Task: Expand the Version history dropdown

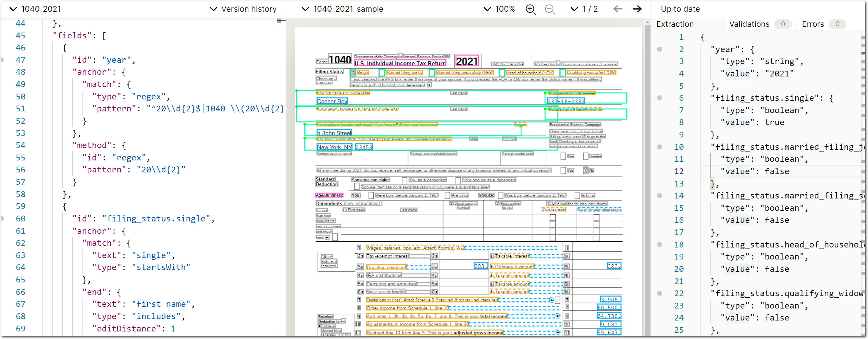Action: [x=243, y=9]
